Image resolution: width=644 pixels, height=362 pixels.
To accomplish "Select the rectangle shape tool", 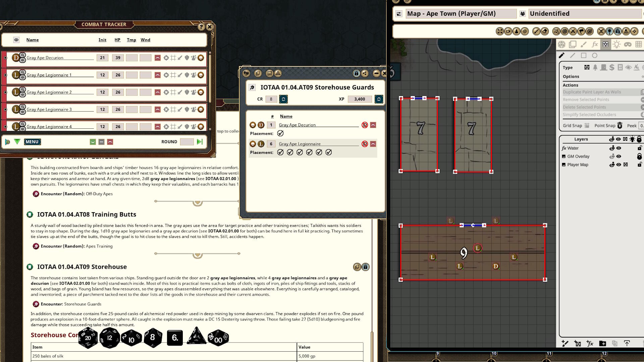I will point(584,56).
